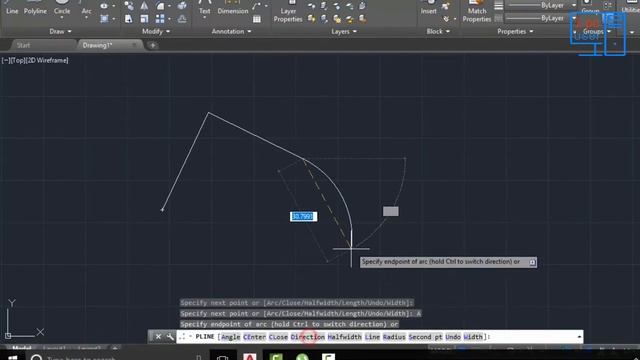Open the Array dropdown arrow

(x=169, y=19)
